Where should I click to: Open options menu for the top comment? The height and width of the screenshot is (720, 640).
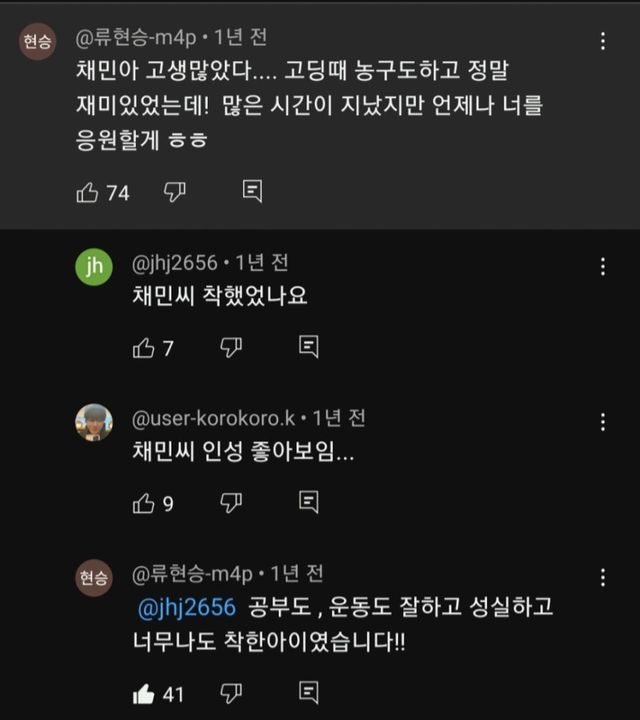tap(603, 42)
